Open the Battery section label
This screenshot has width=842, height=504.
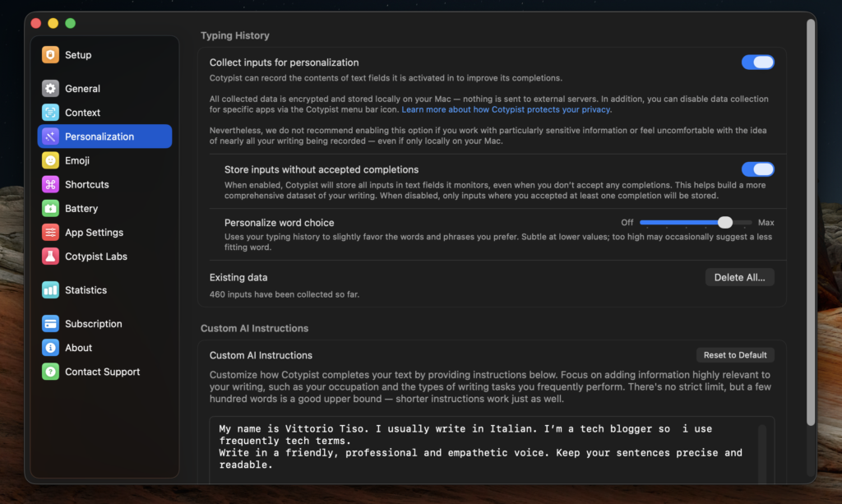pyautogui.click(x=81, y=208)
